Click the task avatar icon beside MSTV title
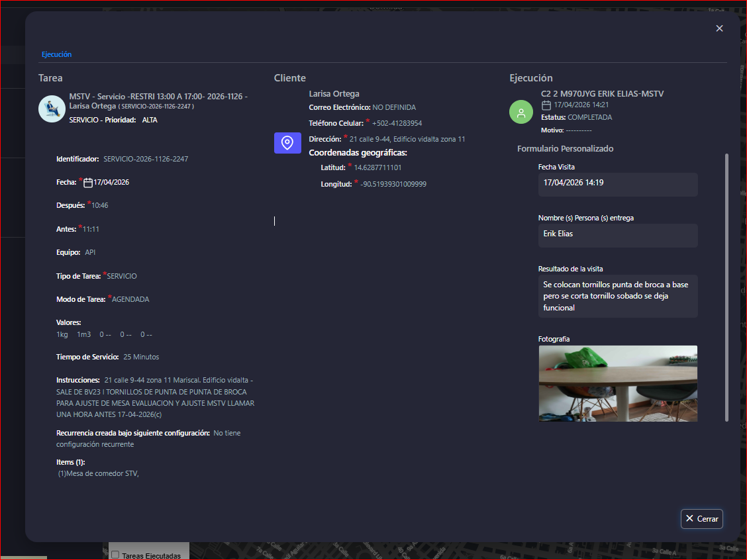The image size is (747, 560). point(52,109)
